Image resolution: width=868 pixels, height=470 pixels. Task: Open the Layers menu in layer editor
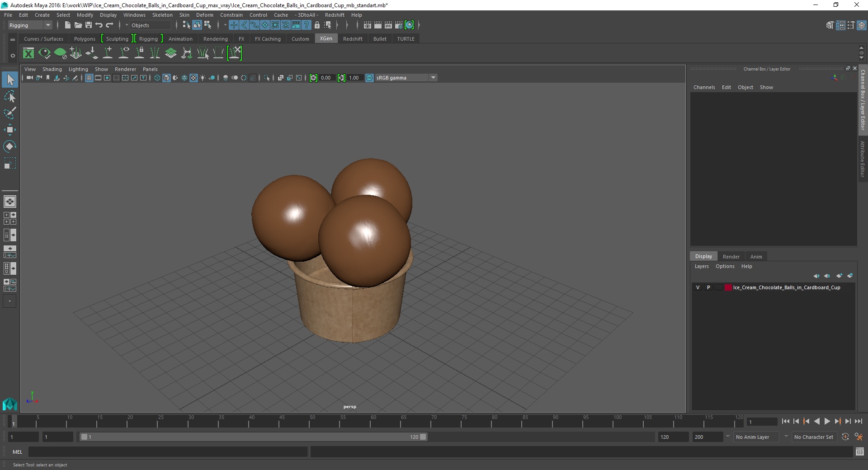[x=702, y=266]
